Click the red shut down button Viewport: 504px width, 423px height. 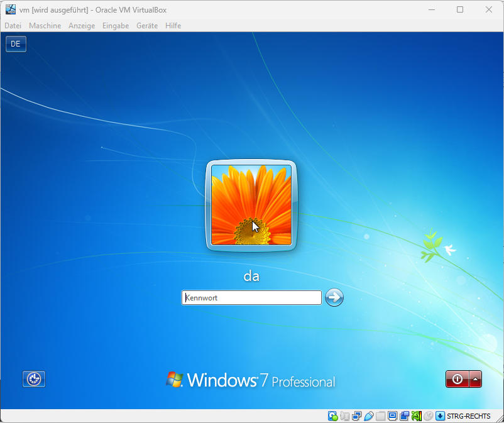[457, 379]
